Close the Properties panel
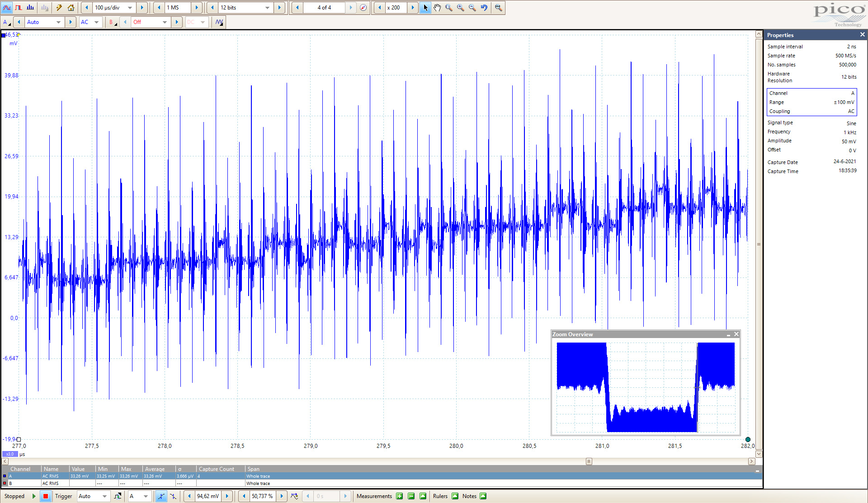Screen dimensions: 868x503 pos(862,35)
